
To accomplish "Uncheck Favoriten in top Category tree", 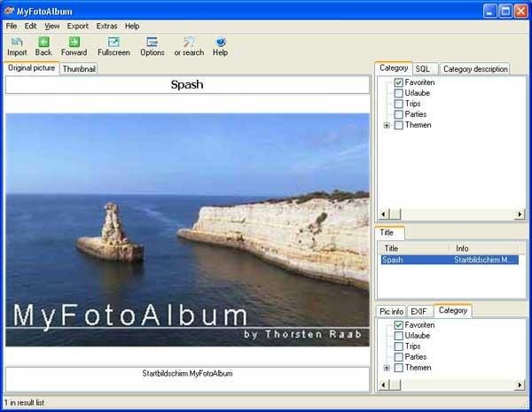I will pyautogui.click(x=399, y=82).
